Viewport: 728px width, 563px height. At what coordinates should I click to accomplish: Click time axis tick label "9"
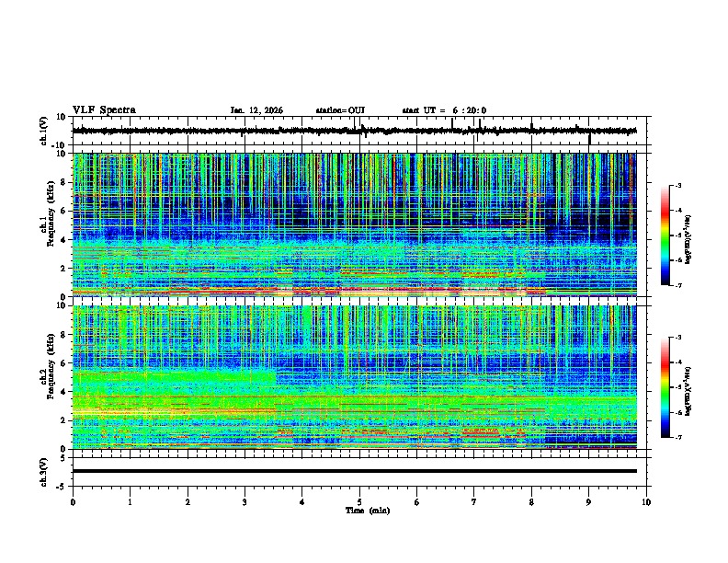tap(588, 502)
